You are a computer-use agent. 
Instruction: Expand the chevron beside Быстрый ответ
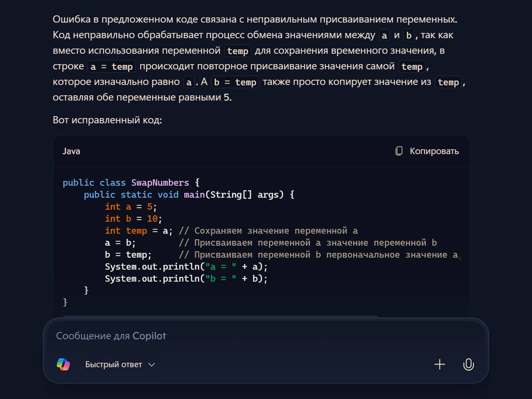(152, 365)
